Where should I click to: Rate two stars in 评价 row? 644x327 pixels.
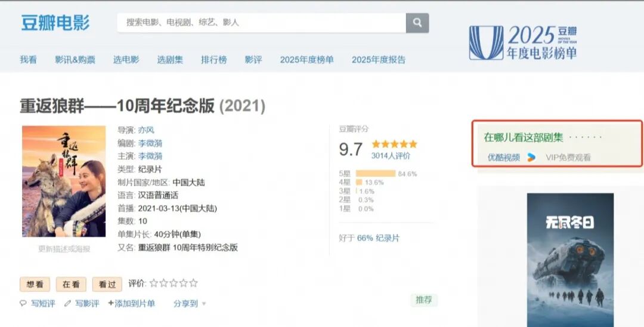[163, 283]
